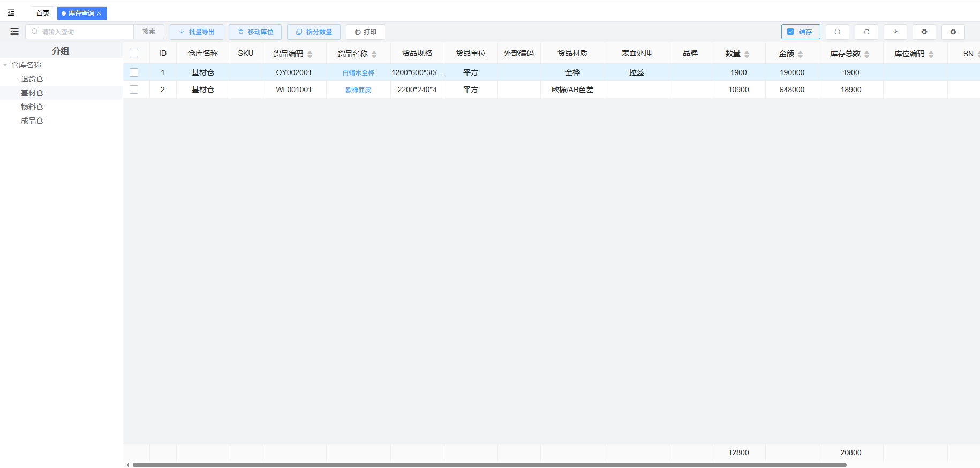
Task: Click the magnifier search icon button
Action: click(837, 32)
